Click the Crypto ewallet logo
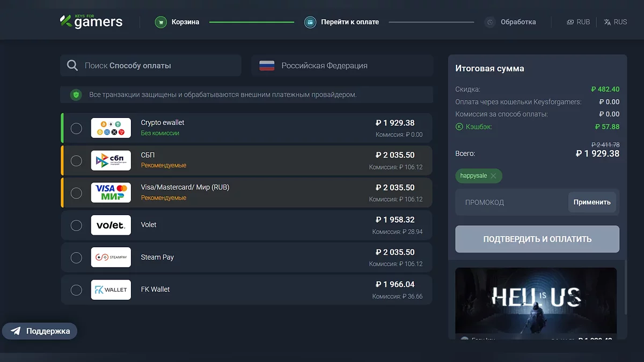This screenshot has width=644, height=362. click(111, 128)
